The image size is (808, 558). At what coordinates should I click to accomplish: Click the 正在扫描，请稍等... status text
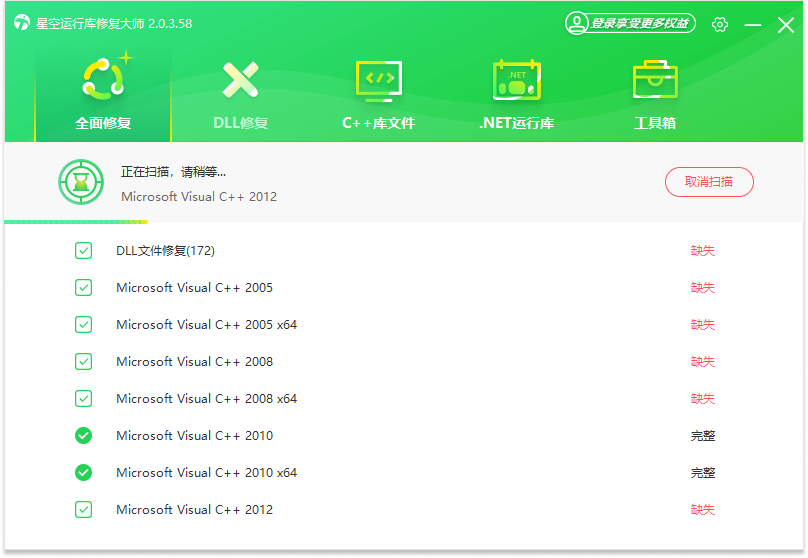point(173,172)
